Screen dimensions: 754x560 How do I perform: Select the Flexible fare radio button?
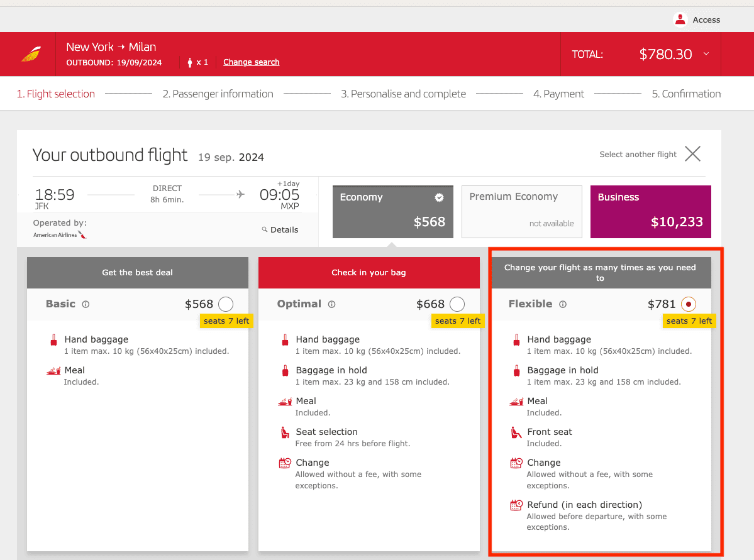click(689, 304)
